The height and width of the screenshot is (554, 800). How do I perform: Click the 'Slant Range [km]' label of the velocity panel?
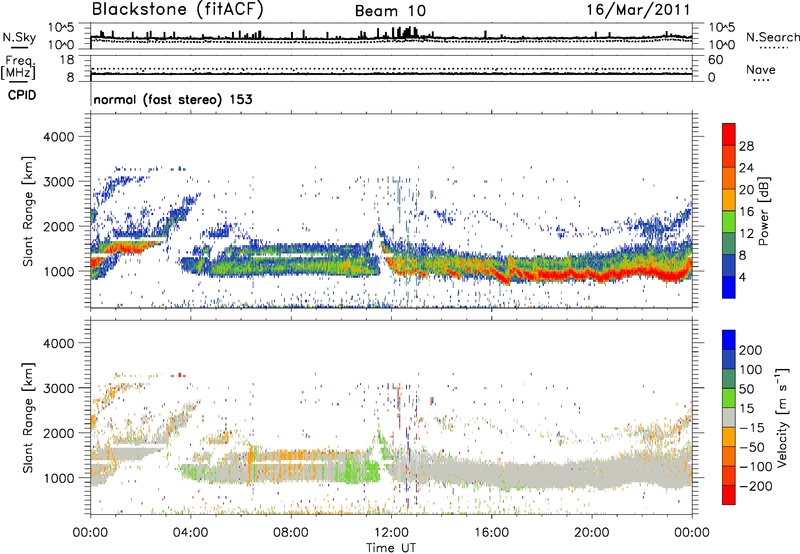28,417
